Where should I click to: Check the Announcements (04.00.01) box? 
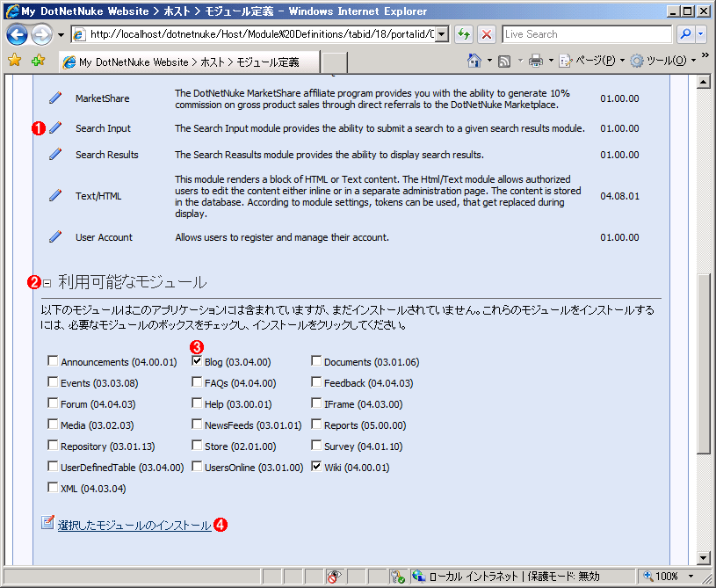coord(53,361)
